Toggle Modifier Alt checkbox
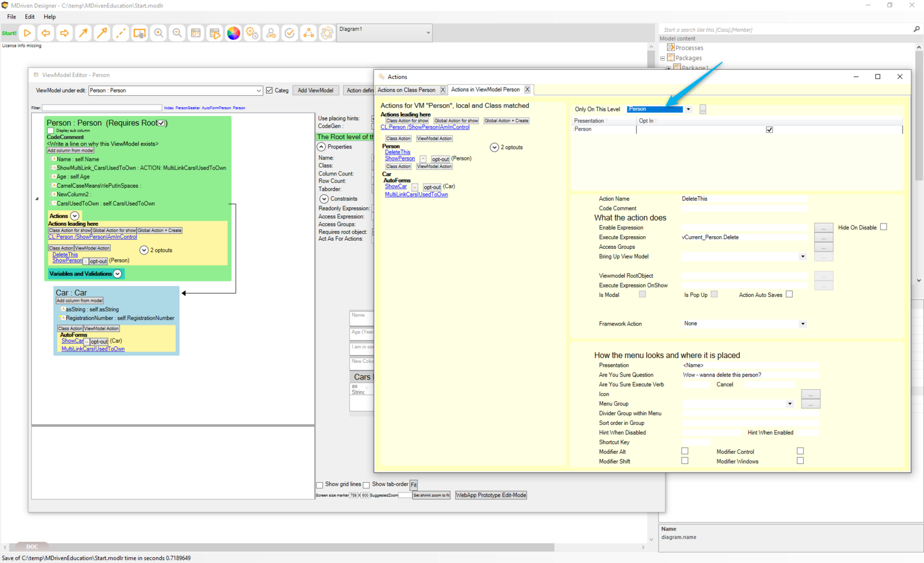Viewport: 924px width, 563px height. 685,451
